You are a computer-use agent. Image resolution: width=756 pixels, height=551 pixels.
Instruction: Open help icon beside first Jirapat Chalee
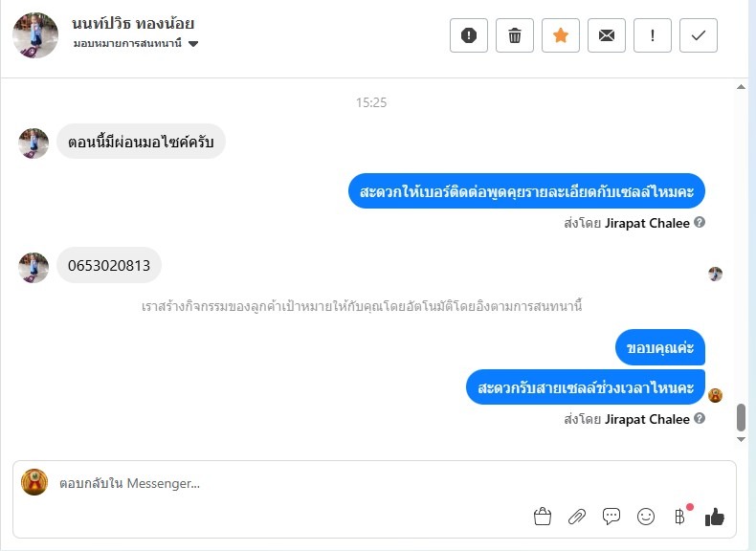pos(700,222)
